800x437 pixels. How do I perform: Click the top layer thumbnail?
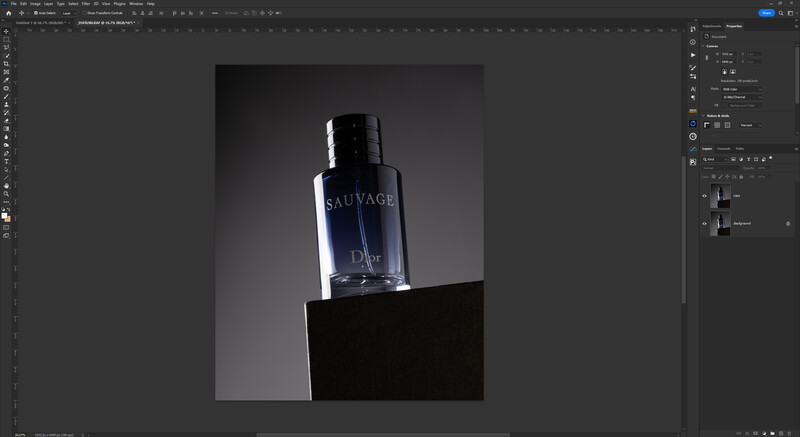[720, 196]
